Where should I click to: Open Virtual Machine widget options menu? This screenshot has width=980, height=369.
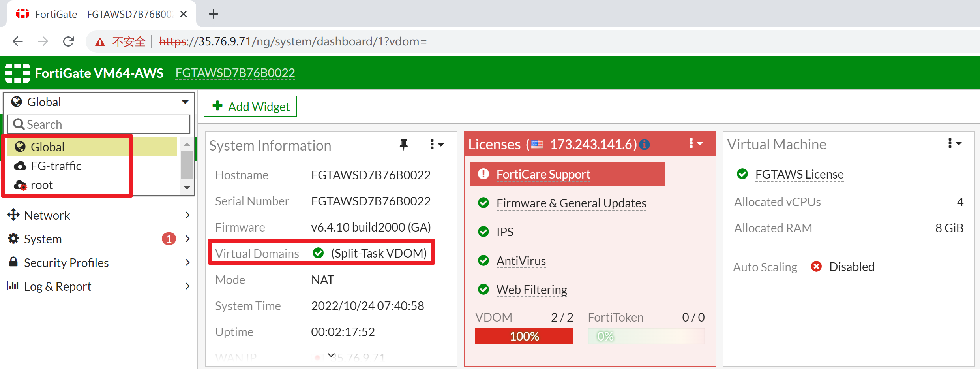tap(954, 144)
